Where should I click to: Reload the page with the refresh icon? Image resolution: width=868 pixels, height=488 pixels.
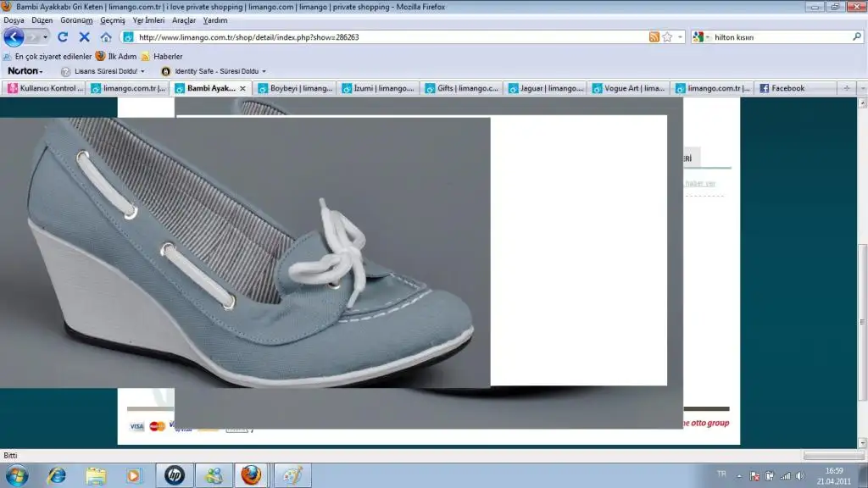click(63, 37)
